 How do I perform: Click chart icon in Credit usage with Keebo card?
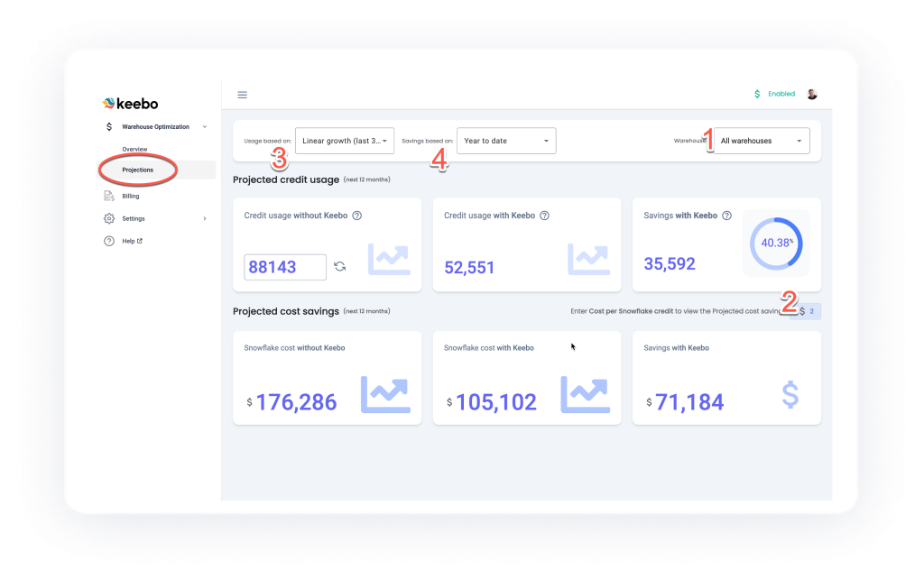pyautogui.click(x=588, y=259)
